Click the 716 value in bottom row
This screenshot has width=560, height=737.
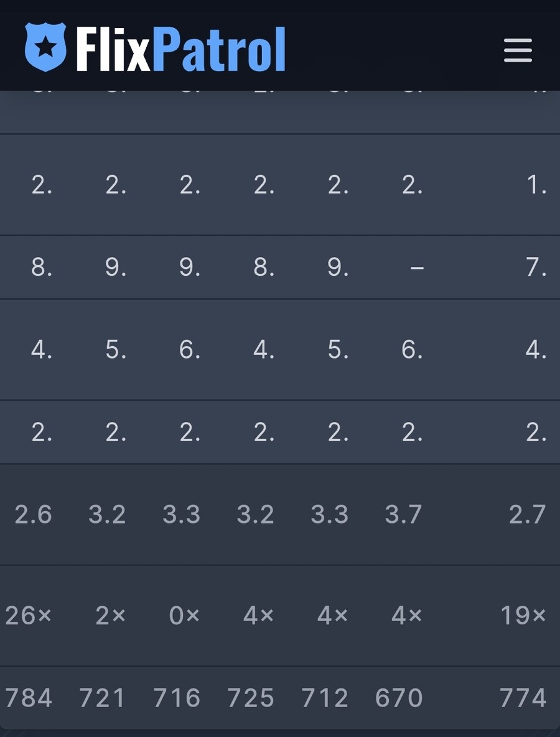click(x=177, y=698)
